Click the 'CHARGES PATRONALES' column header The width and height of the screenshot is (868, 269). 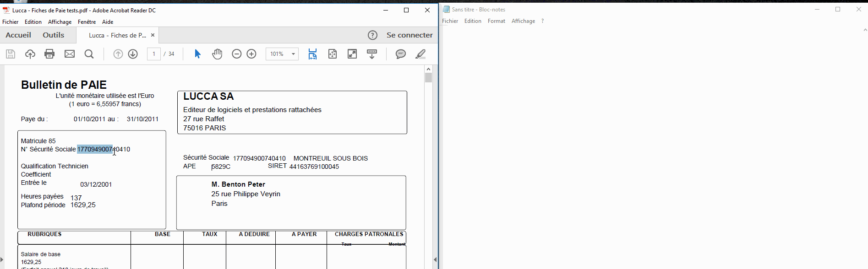(x=369, y=234)
